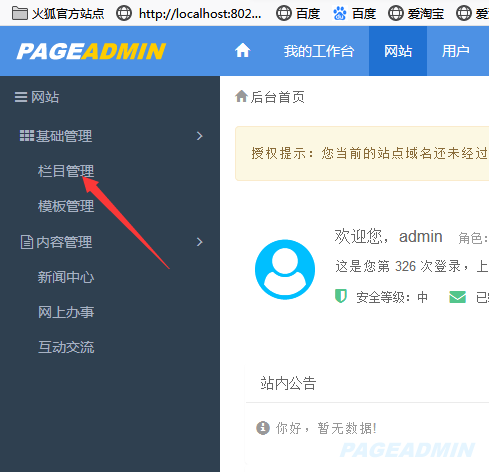
Task: Open the 用户 navigation tab
Action: click(456, 51)
